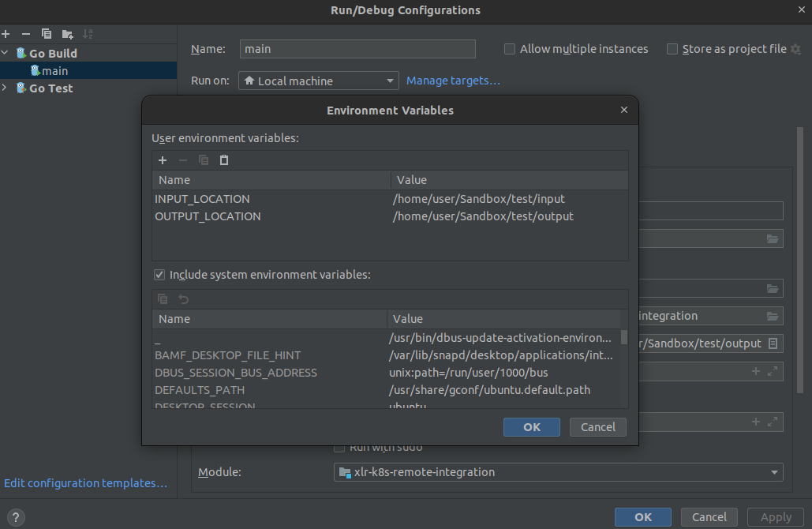Toggle Include system environment variables checkbox
This screenshot has height=529, width=812.
[159, 275]
